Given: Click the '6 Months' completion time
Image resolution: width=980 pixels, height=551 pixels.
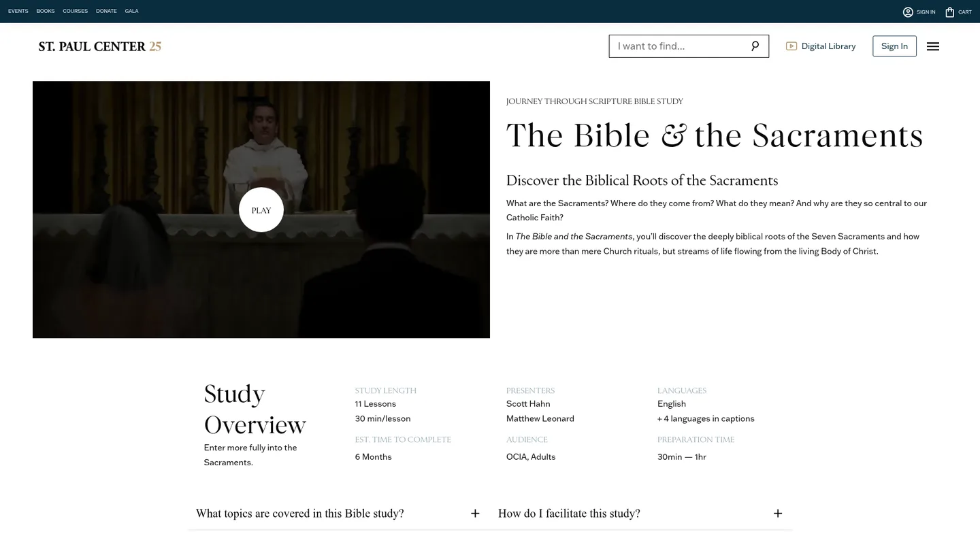Looking at the screenshot, I should coord(374,457).
